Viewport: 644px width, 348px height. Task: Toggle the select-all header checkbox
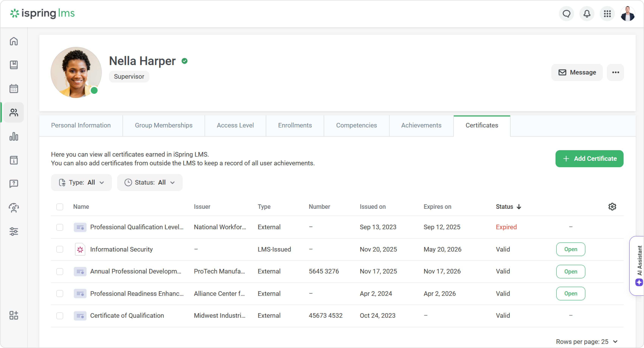[60, 207]
